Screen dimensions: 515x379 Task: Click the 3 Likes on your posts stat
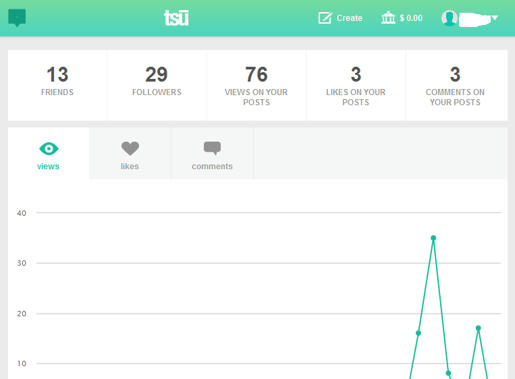(356, 85)
